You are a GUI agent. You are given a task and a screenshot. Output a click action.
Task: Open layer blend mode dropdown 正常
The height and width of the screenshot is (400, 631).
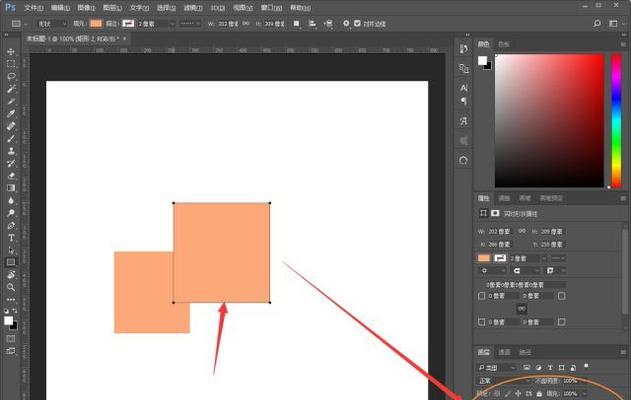[504, 380]
